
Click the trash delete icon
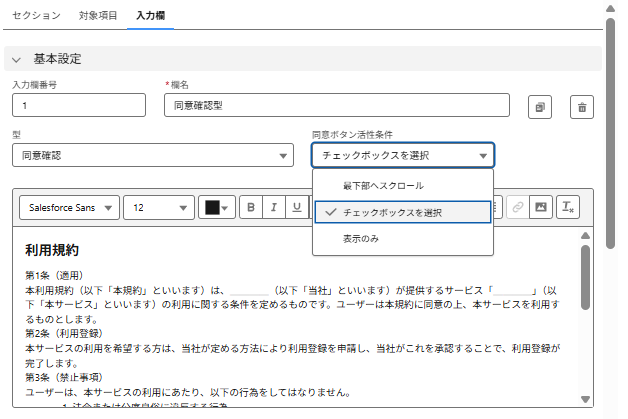pos(582,106)
